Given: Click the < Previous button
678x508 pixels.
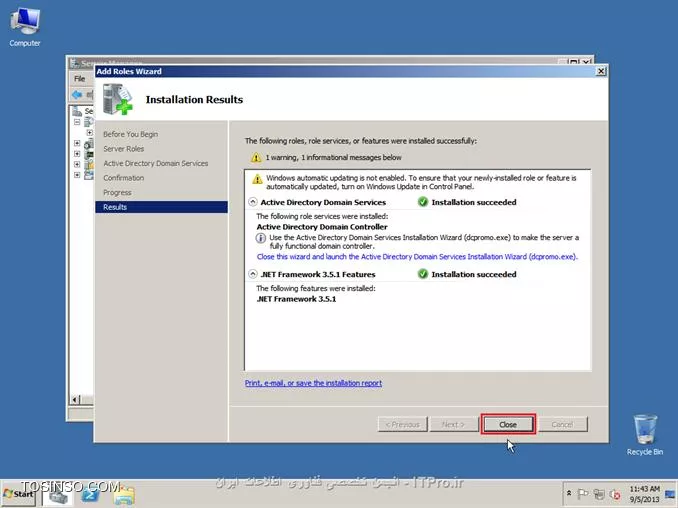Looking at the screenshot, I should tap(403, 425).
